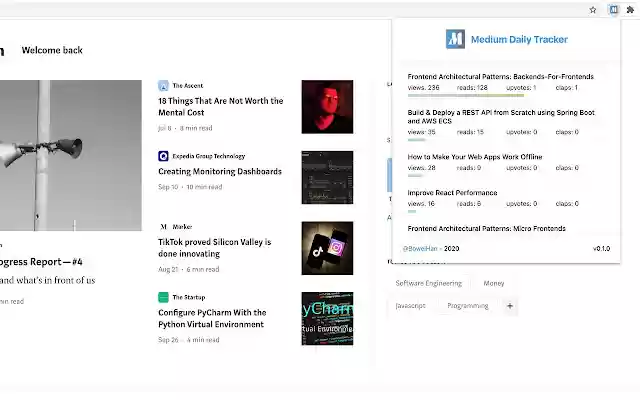Click the Medium Daily Tracker logo
Viewport: 640px width, 400px height.
(x=455, y=39)
